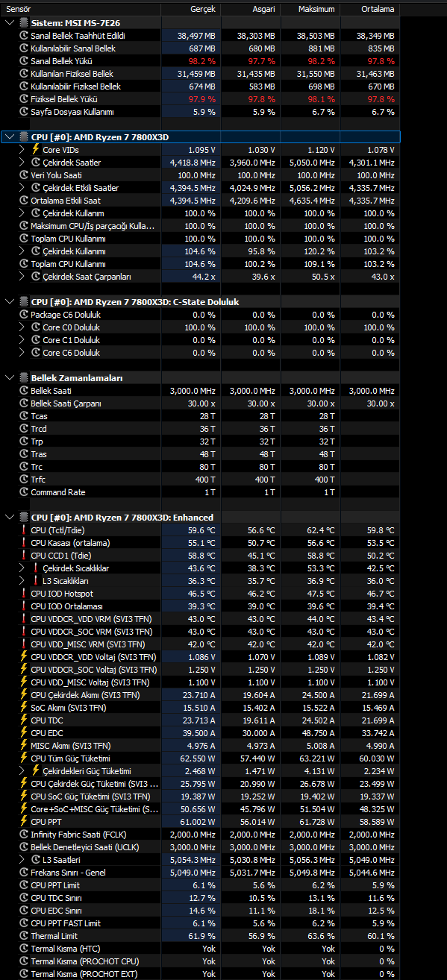Click the thermometer icon beside CPU IOD Hotspot

coord(23,594)
